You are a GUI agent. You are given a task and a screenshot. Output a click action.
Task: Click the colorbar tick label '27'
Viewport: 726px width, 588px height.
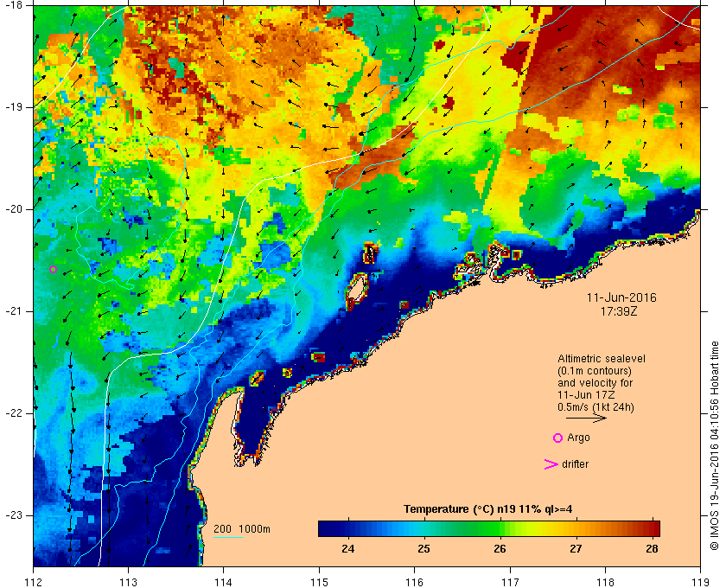[576, 549]
